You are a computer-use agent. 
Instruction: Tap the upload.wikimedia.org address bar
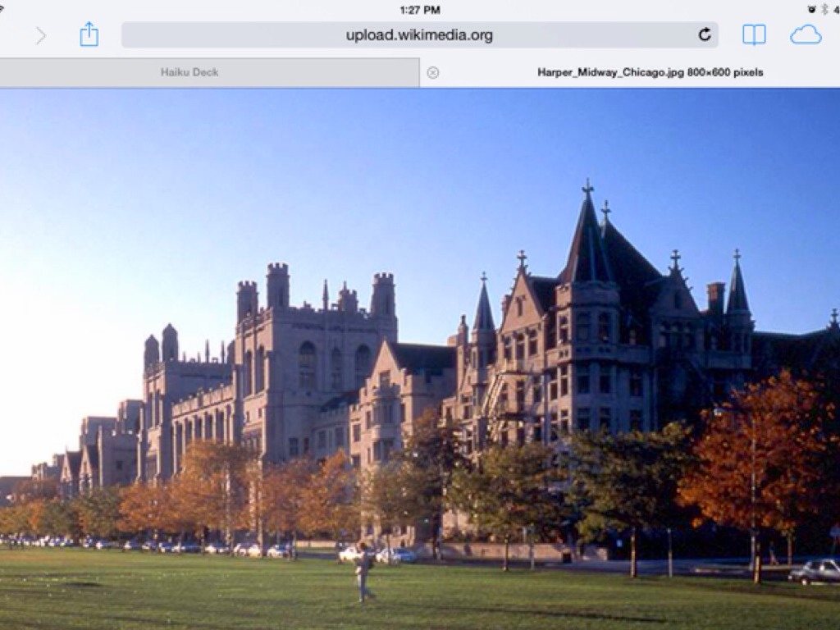[x=419, y=34]
